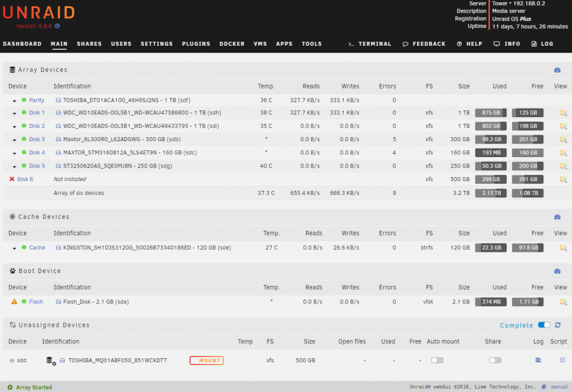Browse Disk 6 contents via folder icon

[x=563, y=179]
